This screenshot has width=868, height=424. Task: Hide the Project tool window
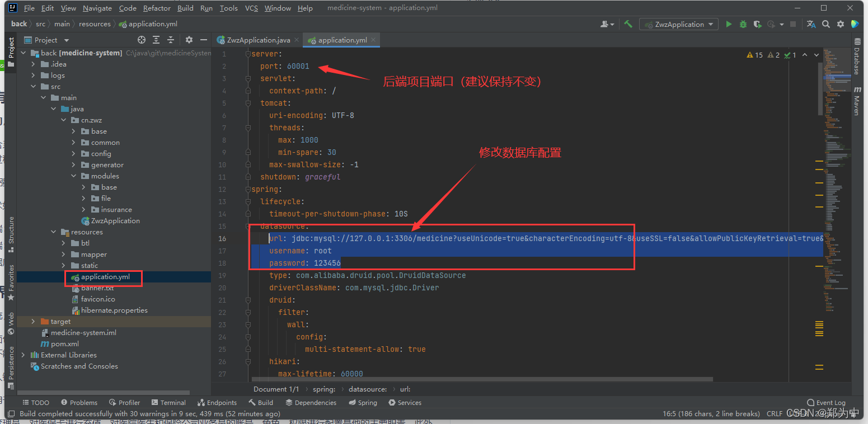tap(204, 40)
